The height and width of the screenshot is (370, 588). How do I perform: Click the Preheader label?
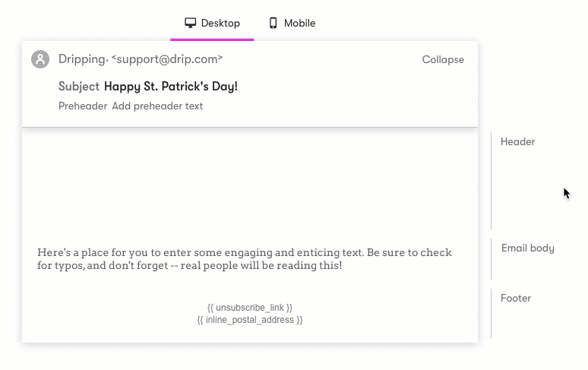coord(83,106)
